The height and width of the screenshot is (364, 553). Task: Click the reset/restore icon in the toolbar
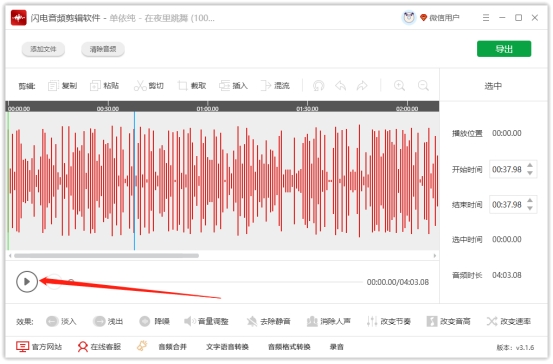click(318, 86)
